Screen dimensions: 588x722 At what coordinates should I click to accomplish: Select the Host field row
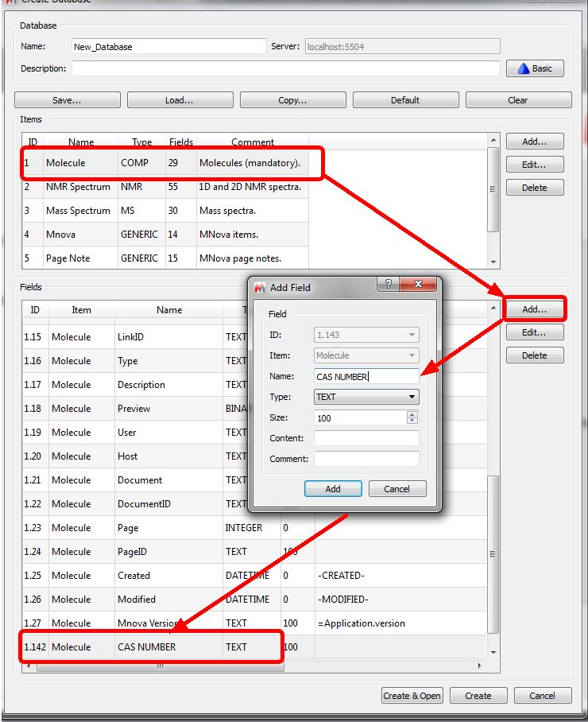click(x=254, y=456)
